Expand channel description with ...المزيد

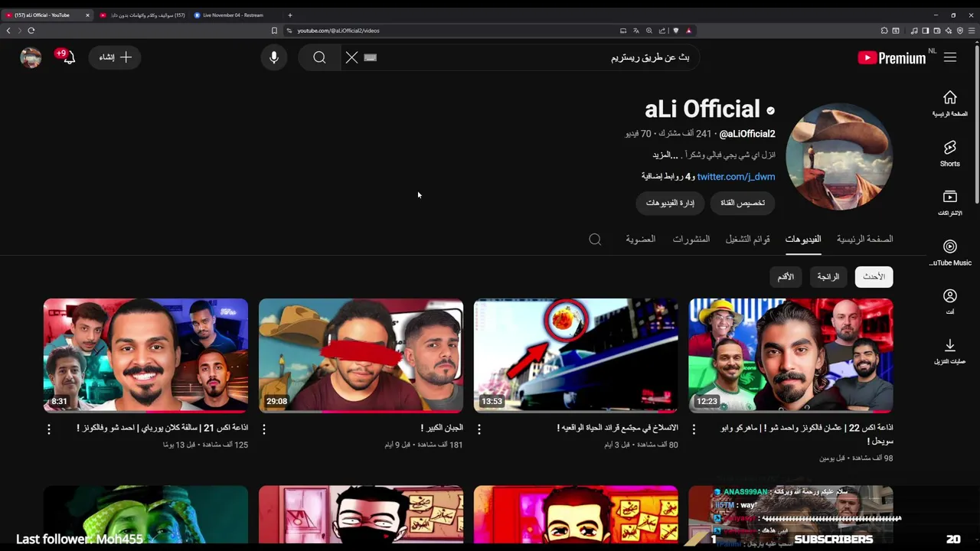(x=665, y=155)
